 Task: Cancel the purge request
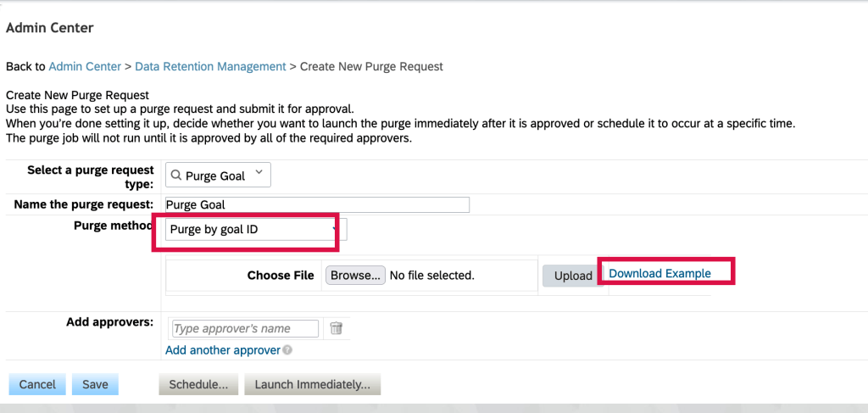pos(37,384)
